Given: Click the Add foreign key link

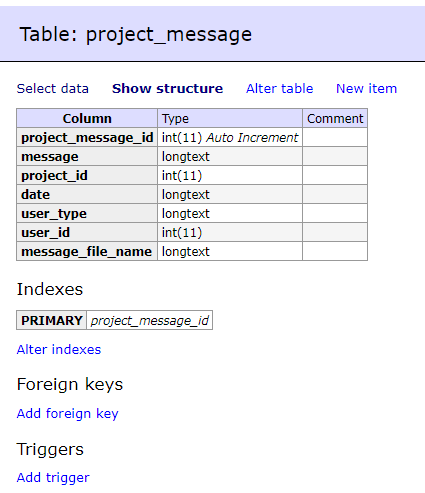Looking at the screenshot, I should (x=68, y=414).
